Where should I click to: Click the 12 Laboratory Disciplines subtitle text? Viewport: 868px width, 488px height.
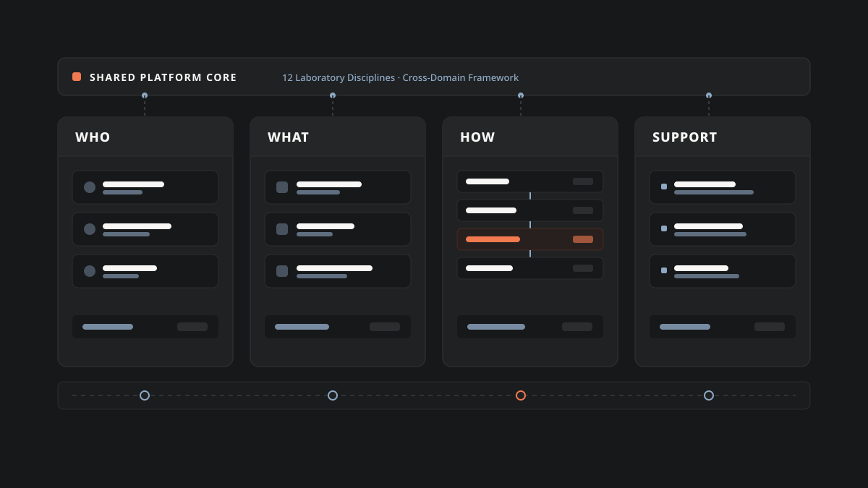400,77
